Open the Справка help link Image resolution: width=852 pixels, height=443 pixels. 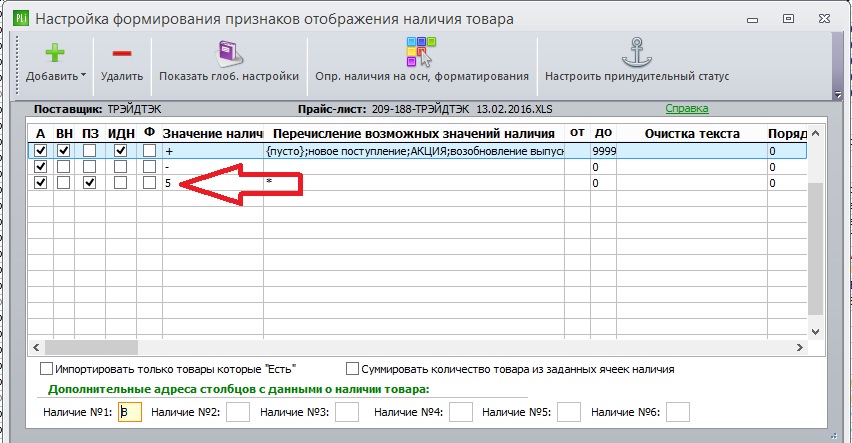[x=687, y=109]
